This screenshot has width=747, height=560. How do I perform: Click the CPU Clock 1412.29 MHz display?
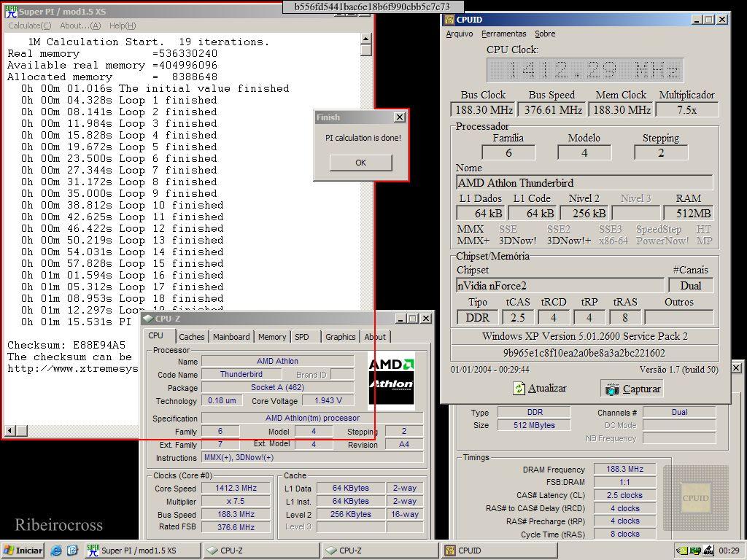585,71
